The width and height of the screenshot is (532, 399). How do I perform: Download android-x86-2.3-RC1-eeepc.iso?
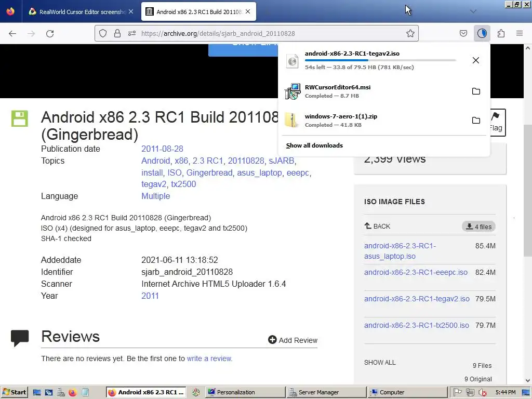point(416,272)
